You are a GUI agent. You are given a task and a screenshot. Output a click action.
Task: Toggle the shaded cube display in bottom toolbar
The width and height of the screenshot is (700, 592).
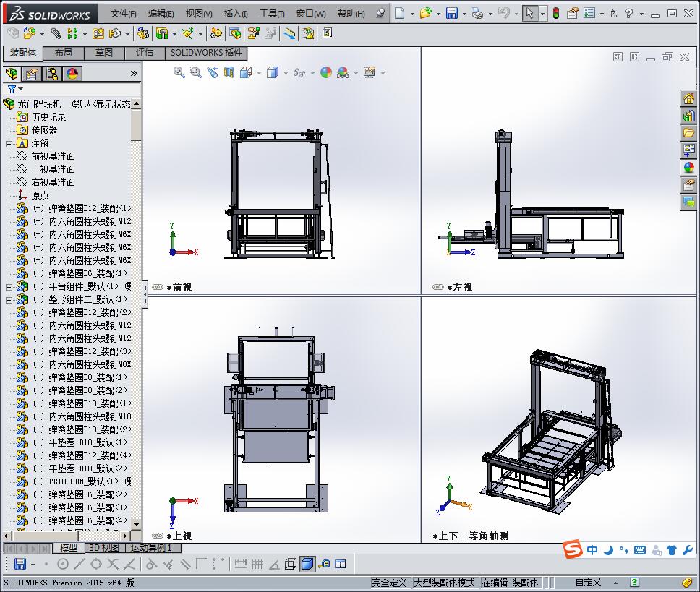click(x=307, y=564)
